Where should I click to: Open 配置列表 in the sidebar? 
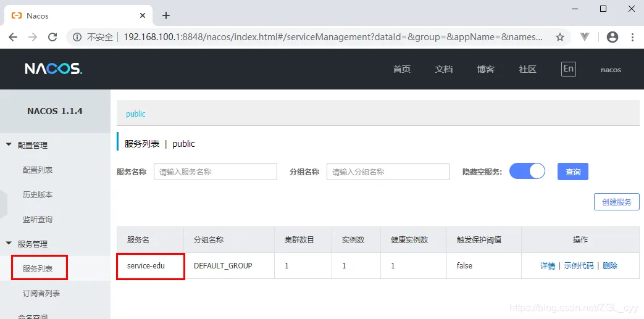38,170
